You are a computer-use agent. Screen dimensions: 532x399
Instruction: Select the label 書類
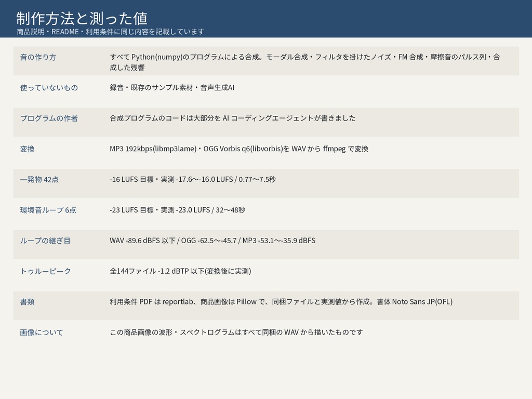click(27, 301)
